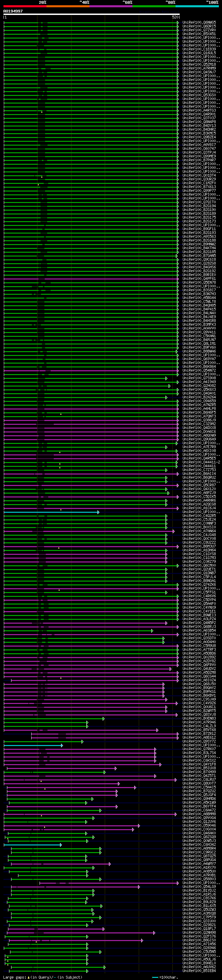222x980 pixels.
Task: Select UniRef100_B7X613 in the list
Action: [x=199, y=187]
